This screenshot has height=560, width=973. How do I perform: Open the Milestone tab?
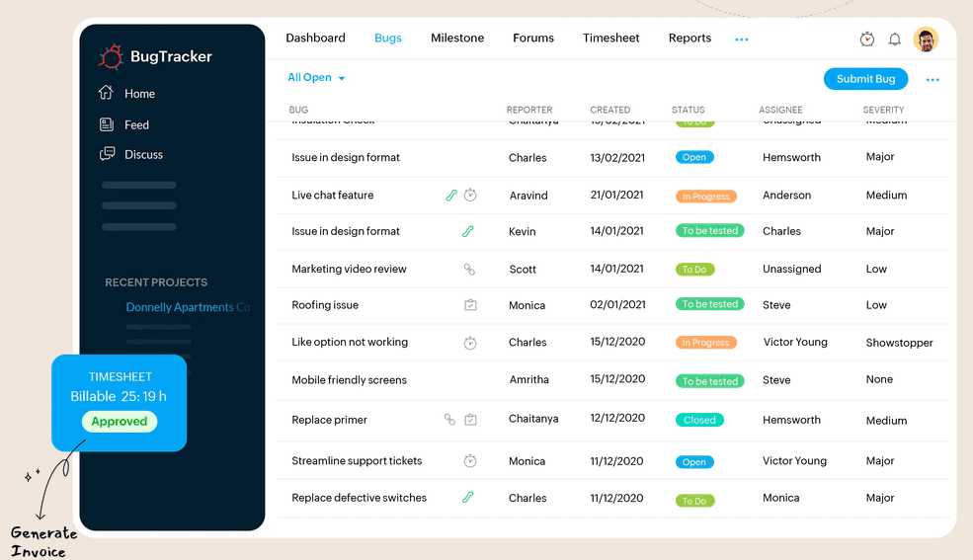457,38
